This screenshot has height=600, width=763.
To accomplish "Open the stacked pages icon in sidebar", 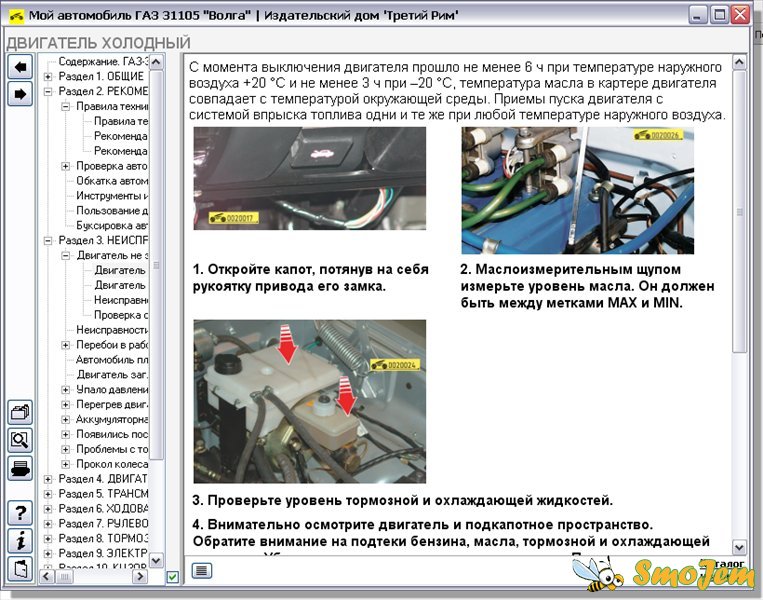I will click(20, 413).
